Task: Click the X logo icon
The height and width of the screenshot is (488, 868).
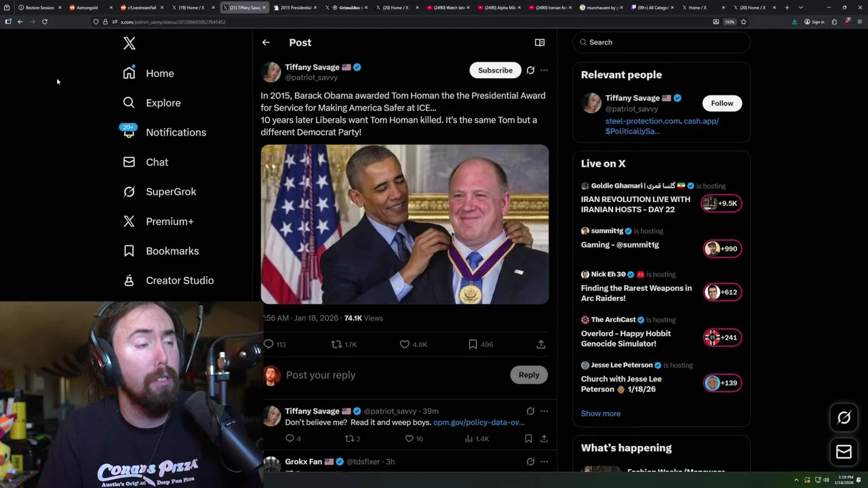Action: coord(130,43)
